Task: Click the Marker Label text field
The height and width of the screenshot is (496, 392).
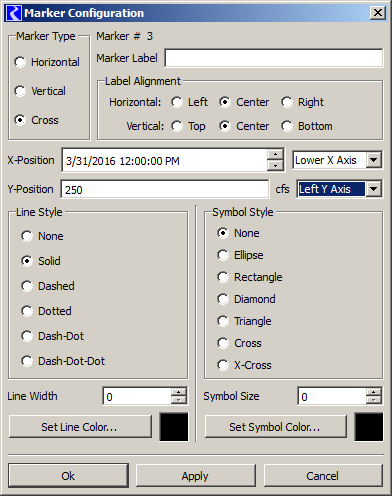Action: coord(274,58)
